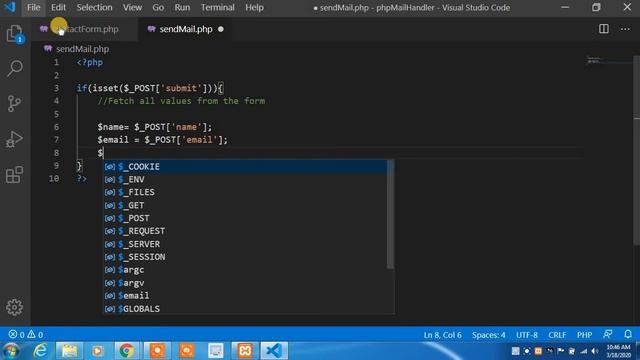The image size is (640, 360).
Task: Open the notifications bell
Action: click(x=628, y=334)
